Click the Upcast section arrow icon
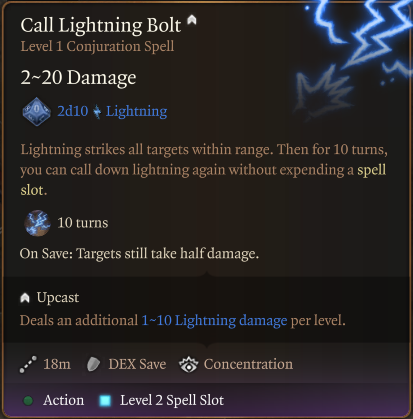This screenshot has width=413, height=419. (25, 298)
